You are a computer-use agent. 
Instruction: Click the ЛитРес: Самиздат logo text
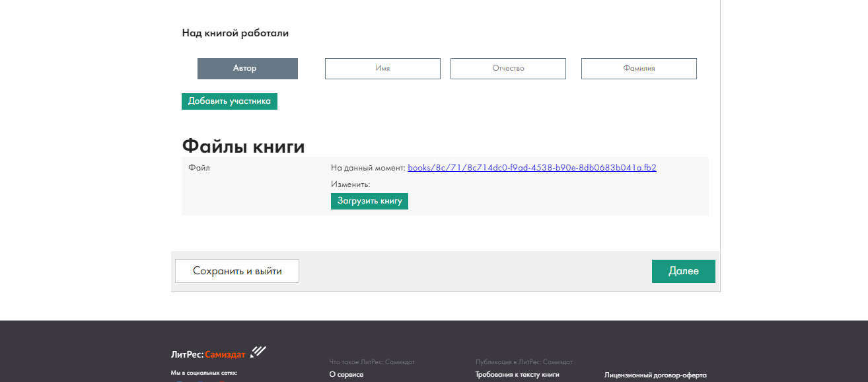208,354
